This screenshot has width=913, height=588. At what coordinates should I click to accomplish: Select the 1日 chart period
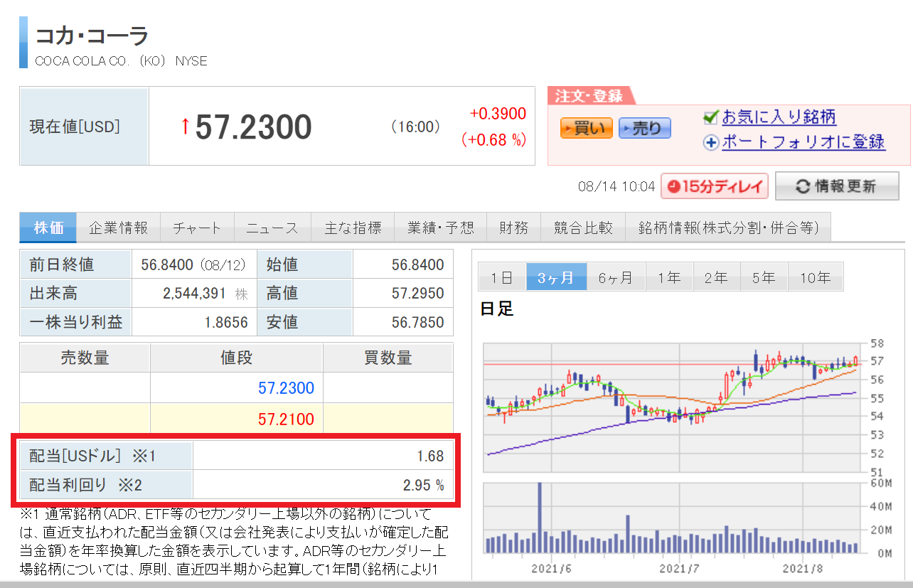point(502,277)
